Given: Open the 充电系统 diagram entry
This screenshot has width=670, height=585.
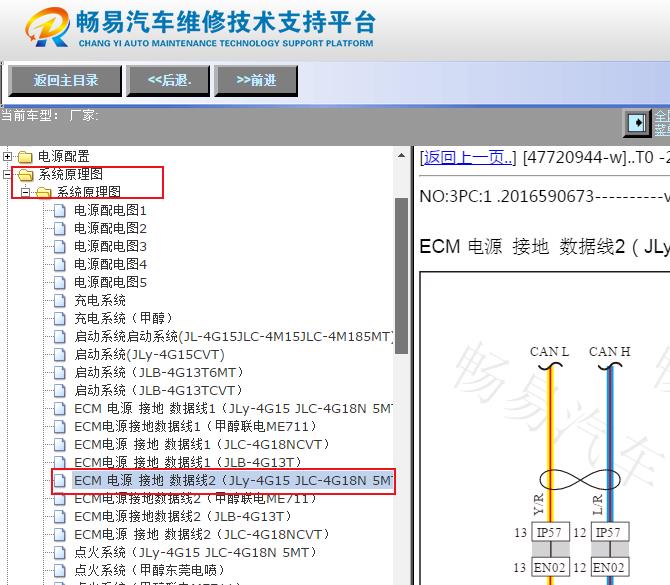Looking at the screenshot, I should pyautogui.click(x=100, y=300).
